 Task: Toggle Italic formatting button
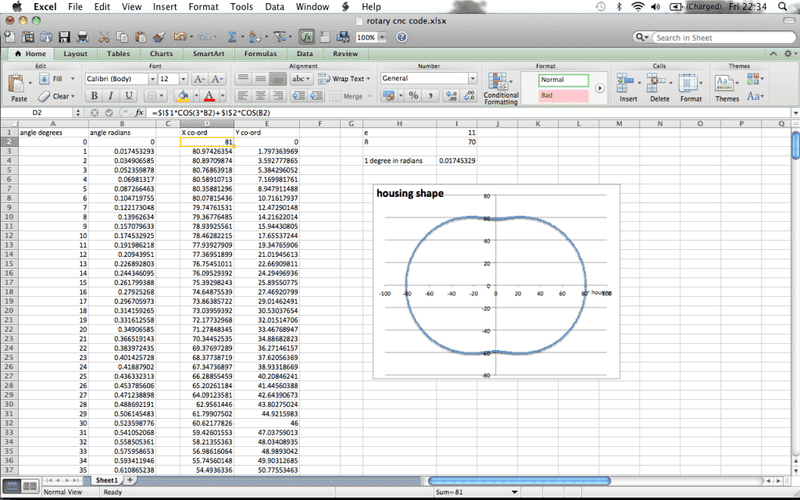(110, 97)
